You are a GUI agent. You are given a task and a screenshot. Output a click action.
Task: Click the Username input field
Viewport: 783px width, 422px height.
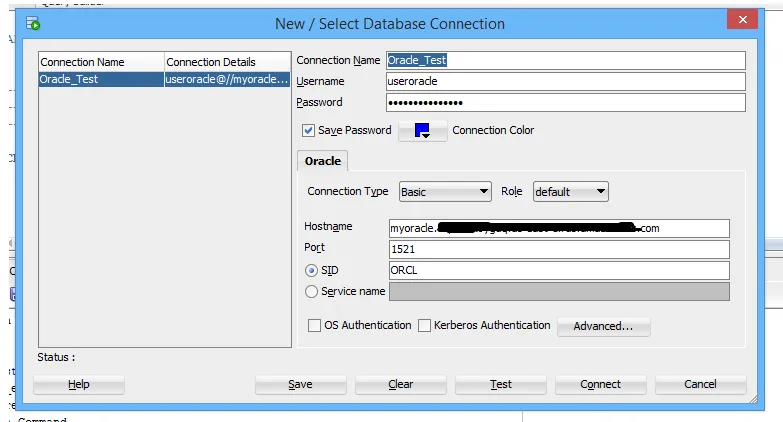tap(566, 81)
